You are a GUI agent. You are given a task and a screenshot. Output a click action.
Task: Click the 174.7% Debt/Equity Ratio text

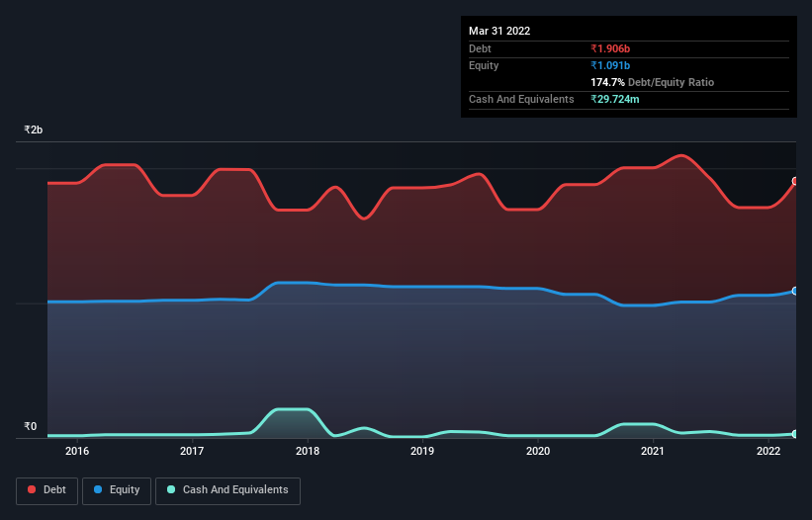652,82
